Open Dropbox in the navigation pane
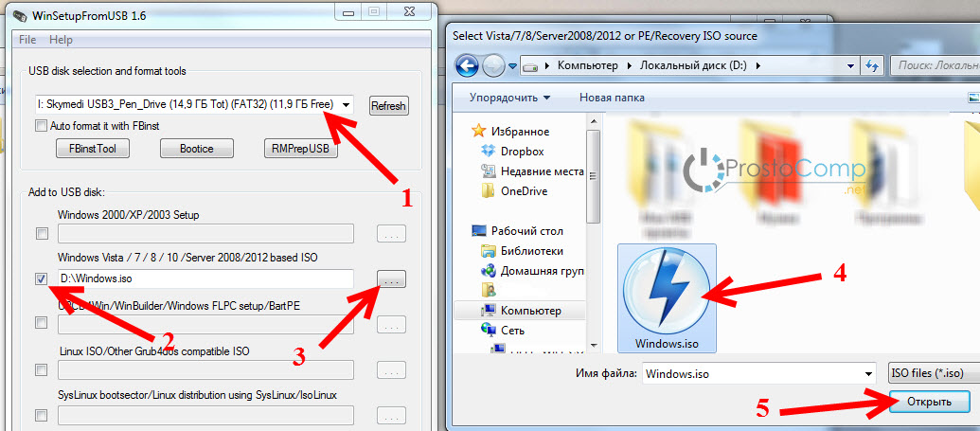This screenshot has width=980, height=431. click(523, 152)
